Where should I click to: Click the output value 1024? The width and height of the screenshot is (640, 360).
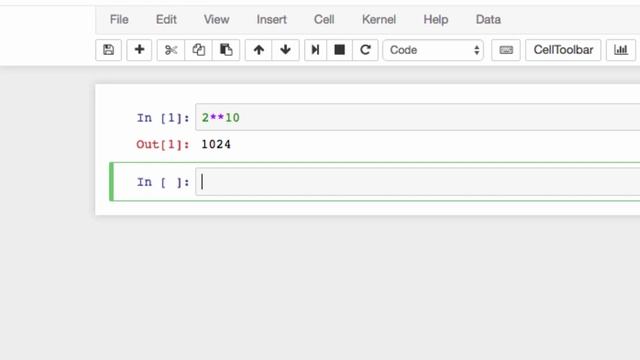point(216,144)
